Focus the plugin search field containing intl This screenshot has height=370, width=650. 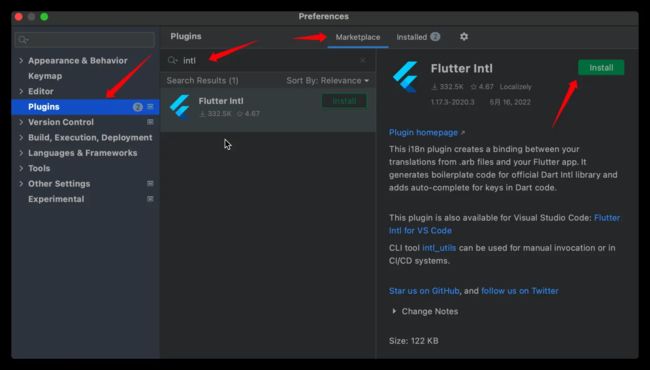point(268,60)
